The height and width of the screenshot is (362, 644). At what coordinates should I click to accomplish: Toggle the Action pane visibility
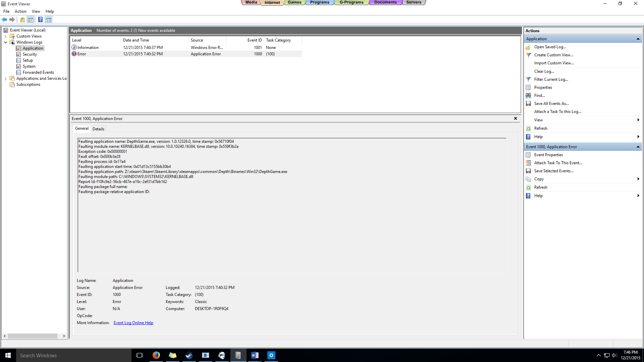(49, 19)
